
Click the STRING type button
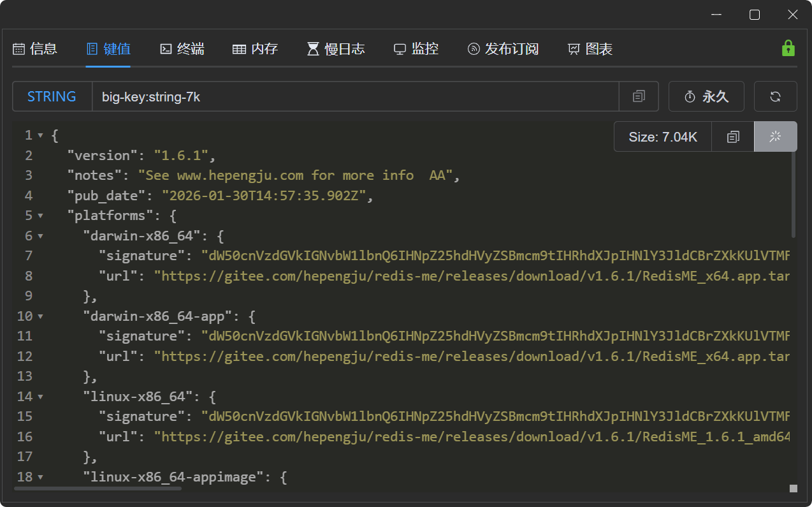tap(52, 96)
